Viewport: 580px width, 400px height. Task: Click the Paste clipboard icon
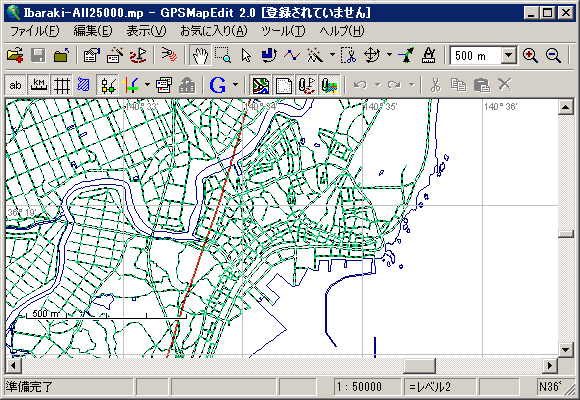point(482,85)
